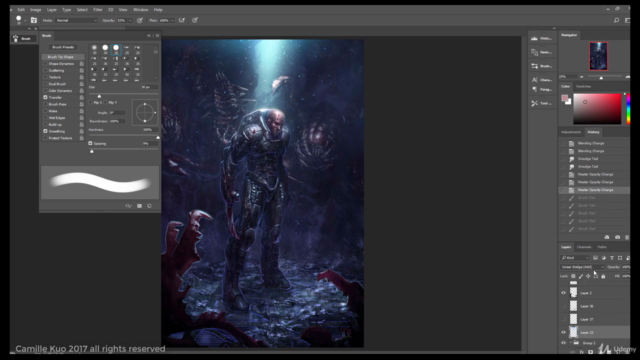Filter layers by shape layers icon
The width and height of the screenshot is (640, 360).
(620, 258)
